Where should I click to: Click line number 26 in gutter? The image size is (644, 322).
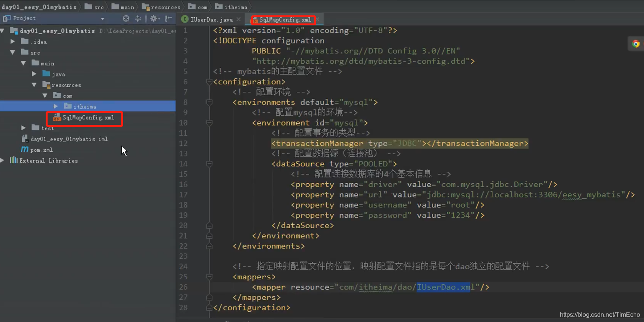[x=183, y=287]
